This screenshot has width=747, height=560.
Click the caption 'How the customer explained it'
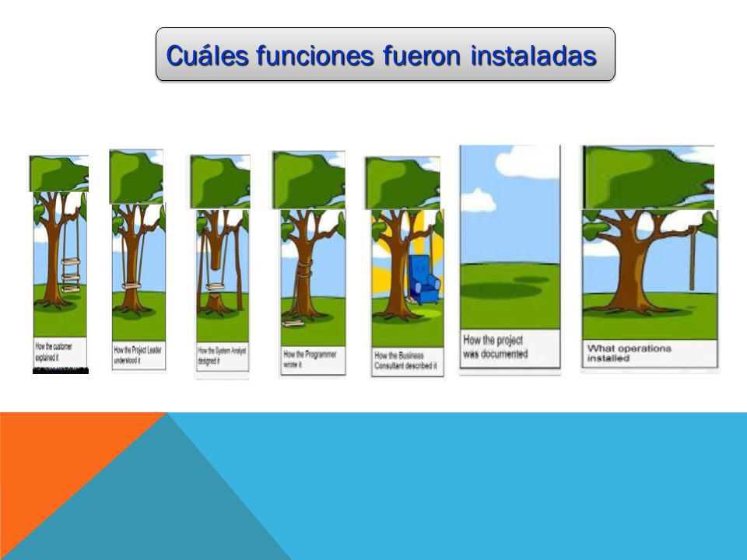point(54,352)
